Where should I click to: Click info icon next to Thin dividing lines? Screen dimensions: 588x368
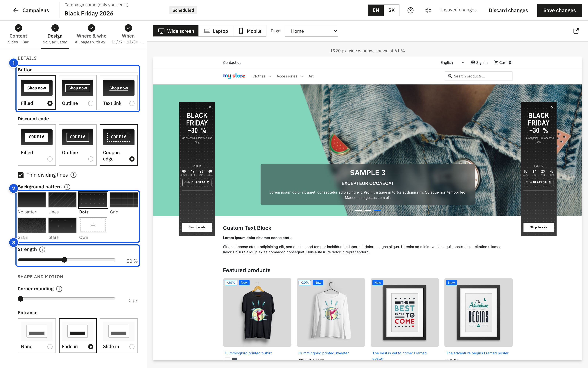pyautogui.click(x=73, y=175)
